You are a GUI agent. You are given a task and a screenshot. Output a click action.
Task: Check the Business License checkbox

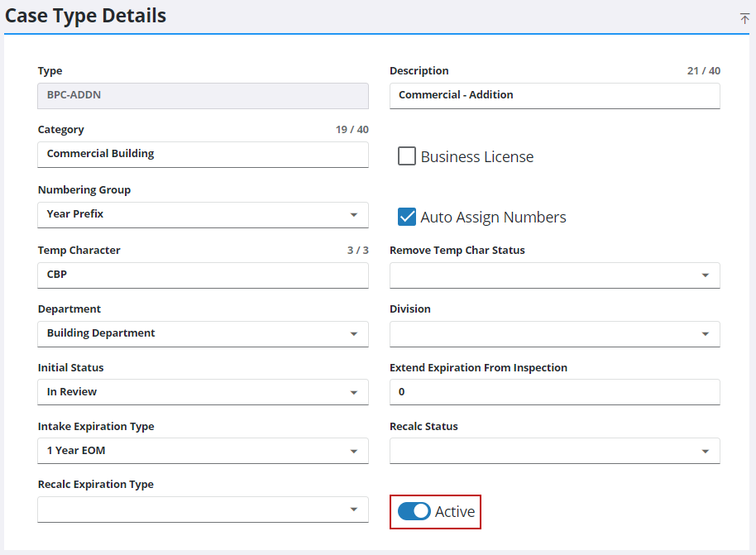[407, 156]
